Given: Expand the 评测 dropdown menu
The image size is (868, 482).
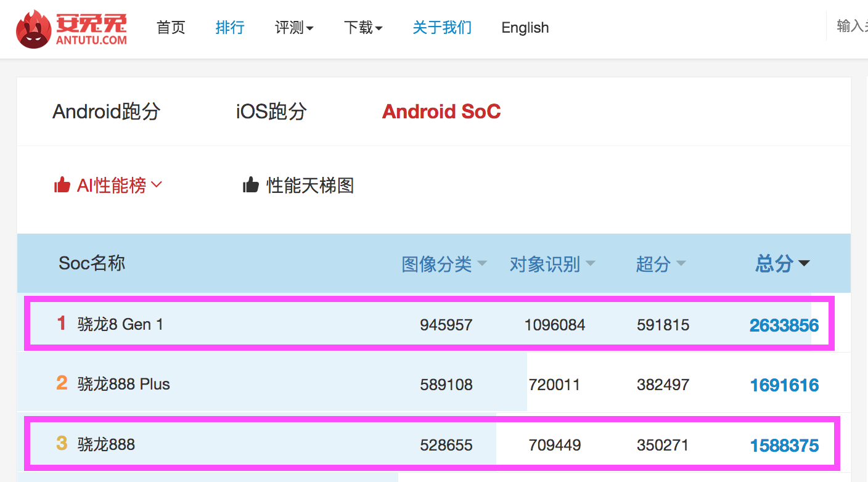Looking at the screenshot, I should (294, 28).
